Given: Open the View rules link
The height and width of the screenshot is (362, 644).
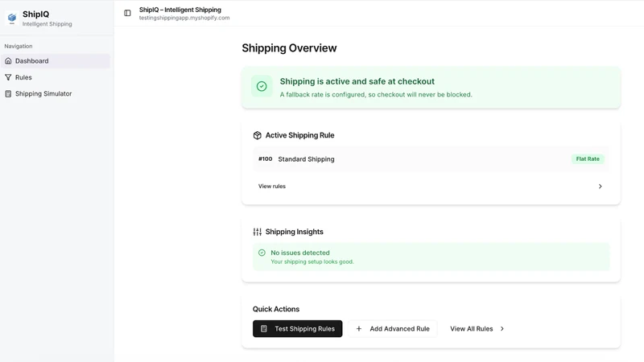Looking at the screenshot, I should tap(272, 187).
